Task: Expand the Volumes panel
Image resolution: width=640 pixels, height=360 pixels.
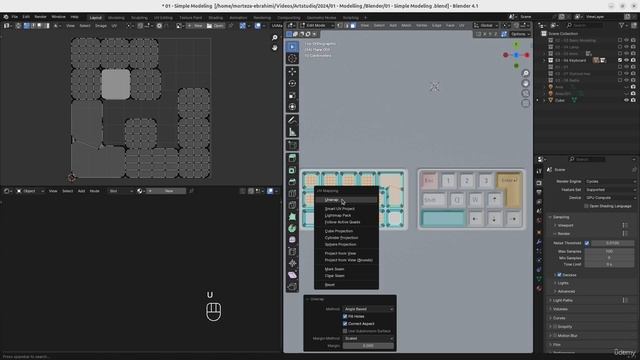Action: pyautogui.click(x=560, y=309)
